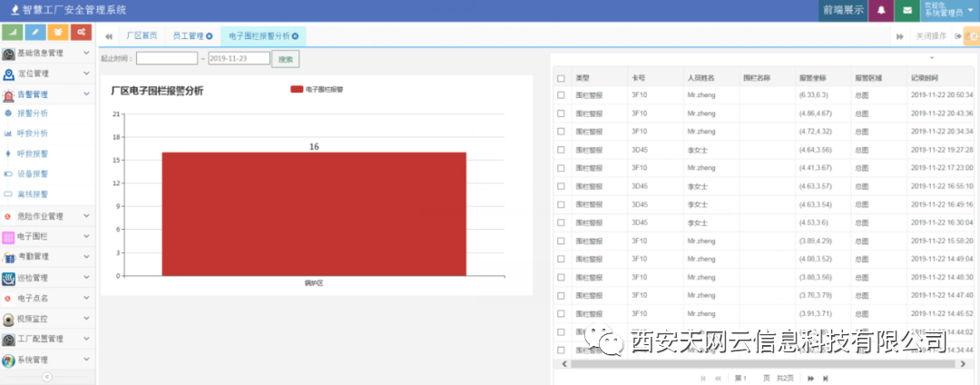980x385 pixels.
Task: Click the 考勤管理 attendance icon
Action: (x=9, y=257)
